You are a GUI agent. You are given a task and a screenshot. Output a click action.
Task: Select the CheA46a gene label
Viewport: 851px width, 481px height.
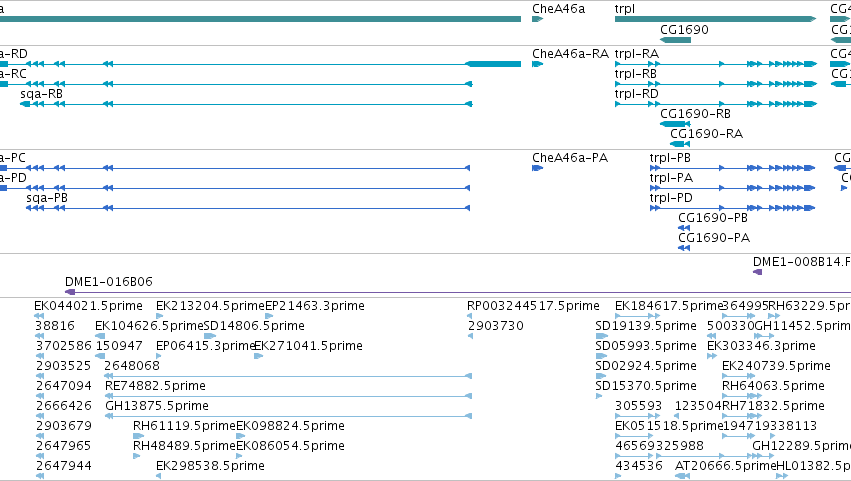[x=558, y=9]
